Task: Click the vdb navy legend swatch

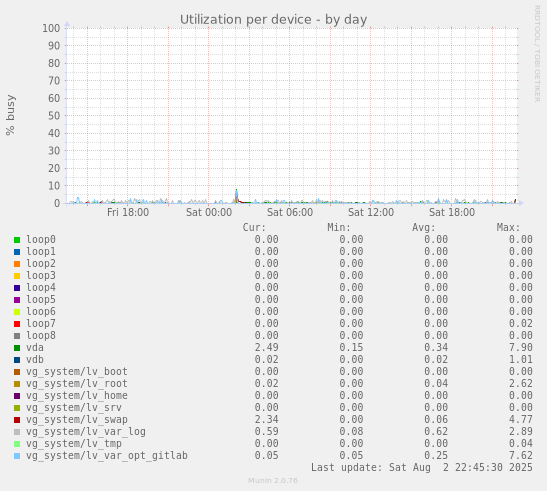Action: pyautogui.click(x=17, y=360)
